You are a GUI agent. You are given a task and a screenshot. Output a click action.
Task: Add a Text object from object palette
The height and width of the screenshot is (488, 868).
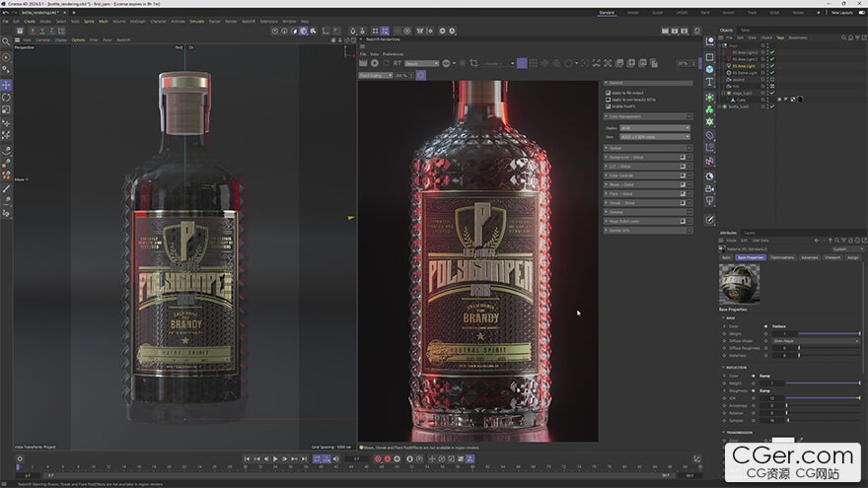709,82
